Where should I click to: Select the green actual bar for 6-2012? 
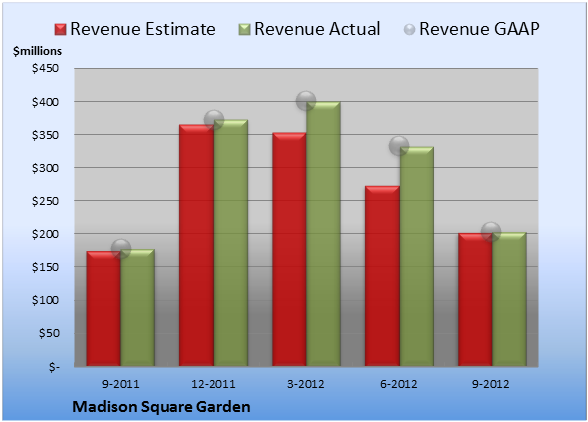pyautogui.click(x=417, y=256)
